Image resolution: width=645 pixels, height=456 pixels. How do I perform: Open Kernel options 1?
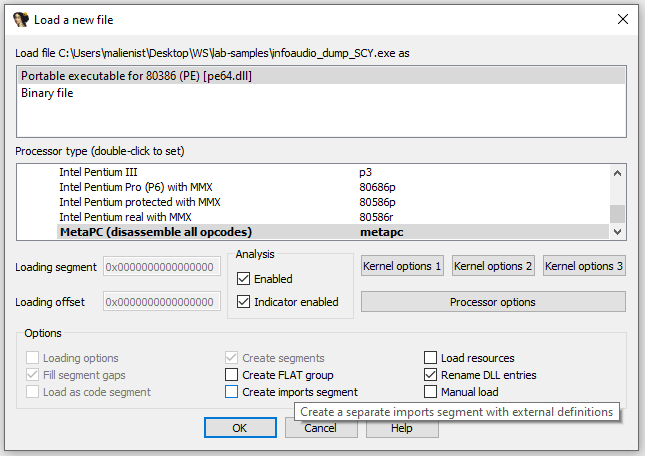point(403,266)
